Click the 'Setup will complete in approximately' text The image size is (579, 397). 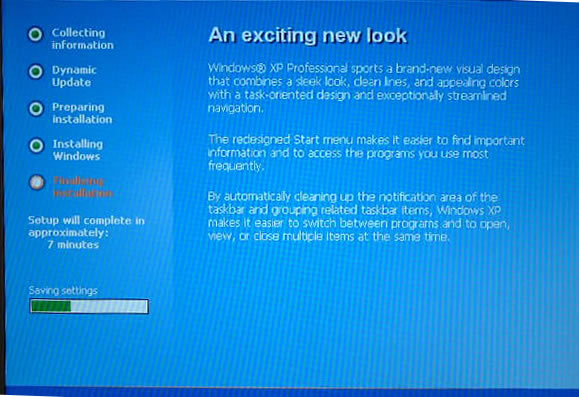(86, 226)
